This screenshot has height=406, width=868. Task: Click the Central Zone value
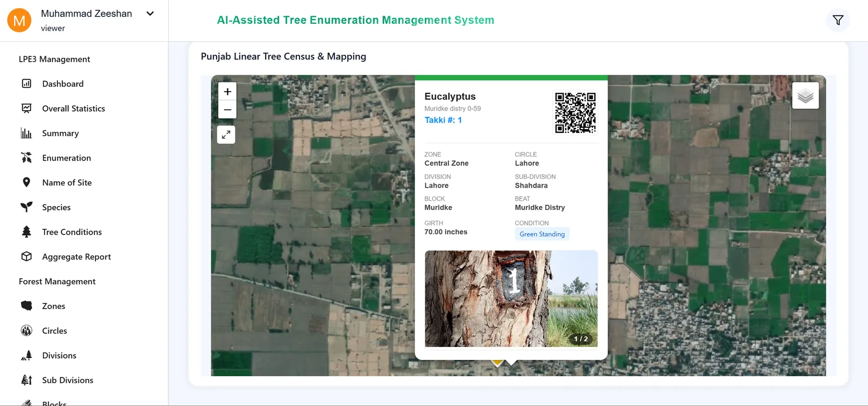(x=446, y=163)
